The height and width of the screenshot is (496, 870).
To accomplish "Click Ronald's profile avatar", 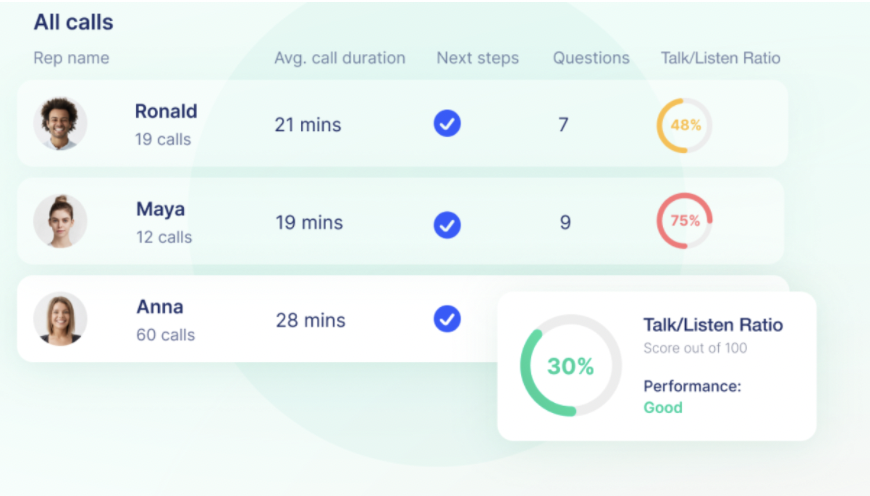I will [x=60, y=124].
